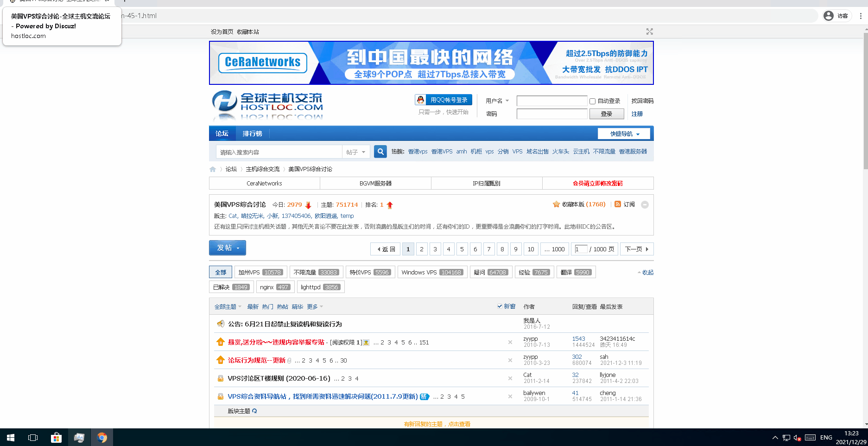868x446 pixels.
Task: Open Chrome from the Windows taskbar
Action: (102, 438)
